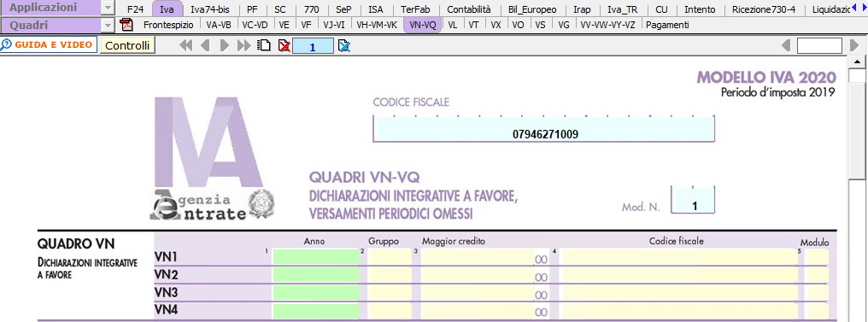
Task: Go to the first module page
Action: [186, 46]
